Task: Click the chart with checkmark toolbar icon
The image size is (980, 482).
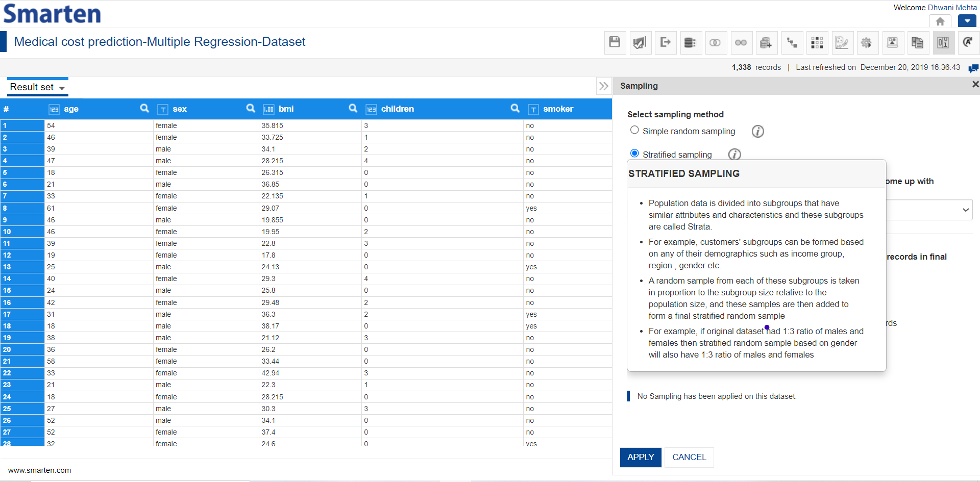Action: pyautogui.click(x=640, y=42)
